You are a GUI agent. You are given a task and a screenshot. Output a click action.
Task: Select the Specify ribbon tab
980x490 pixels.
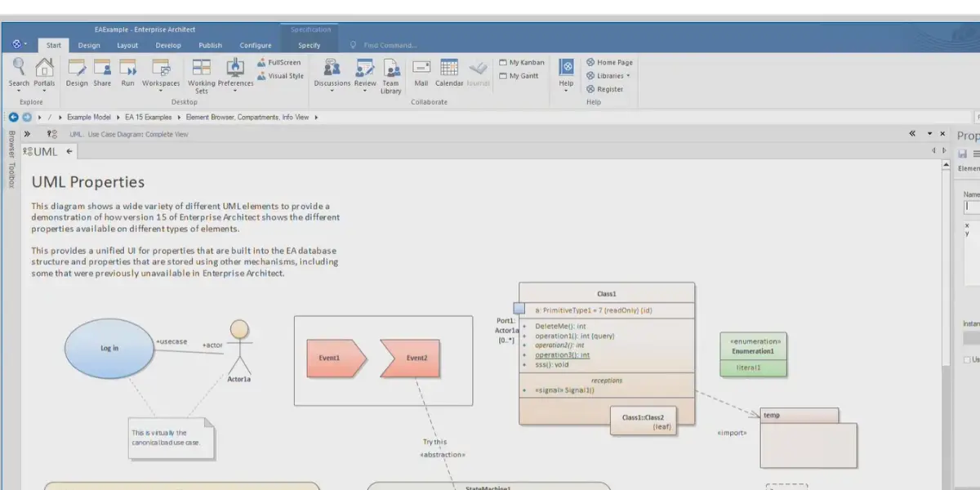point(310,45)
